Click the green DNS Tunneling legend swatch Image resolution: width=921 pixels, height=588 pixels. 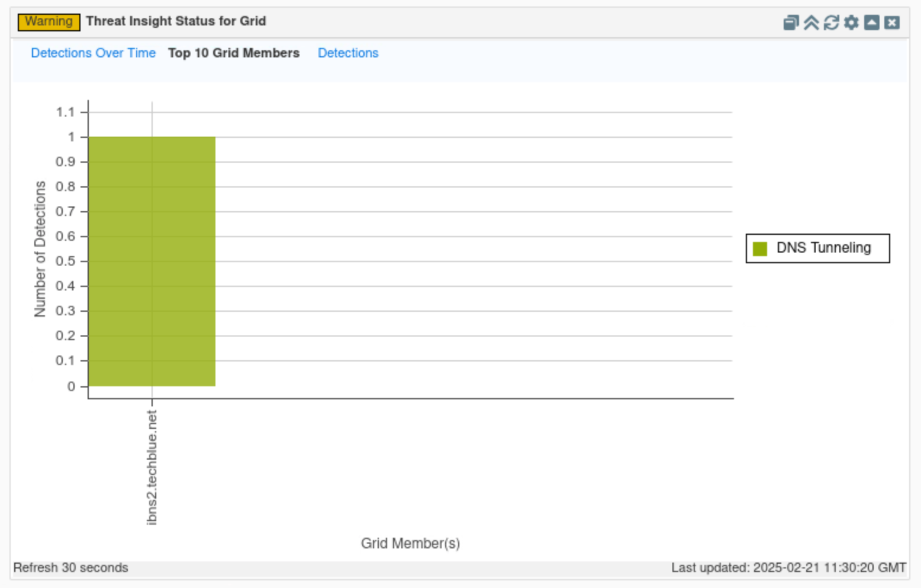click(760, 248)
